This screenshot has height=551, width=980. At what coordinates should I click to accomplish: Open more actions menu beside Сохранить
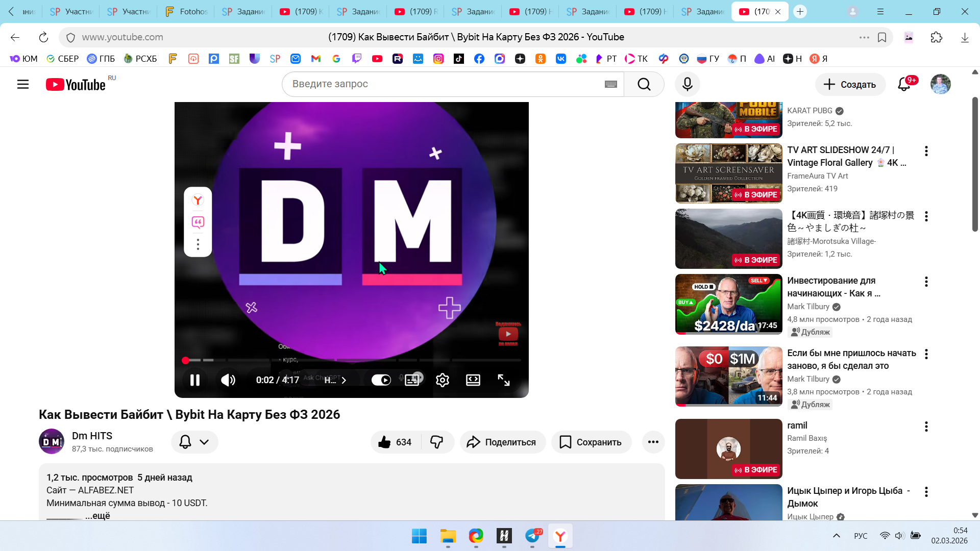pyautogui.click(x=653, y=442)
